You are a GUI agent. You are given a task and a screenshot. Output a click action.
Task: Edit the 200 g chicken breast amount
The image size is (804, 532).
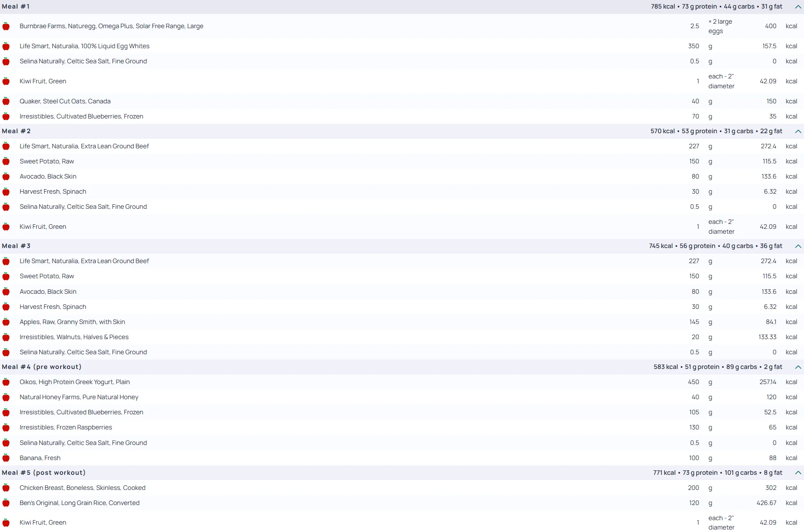click(x=694, y=488)
